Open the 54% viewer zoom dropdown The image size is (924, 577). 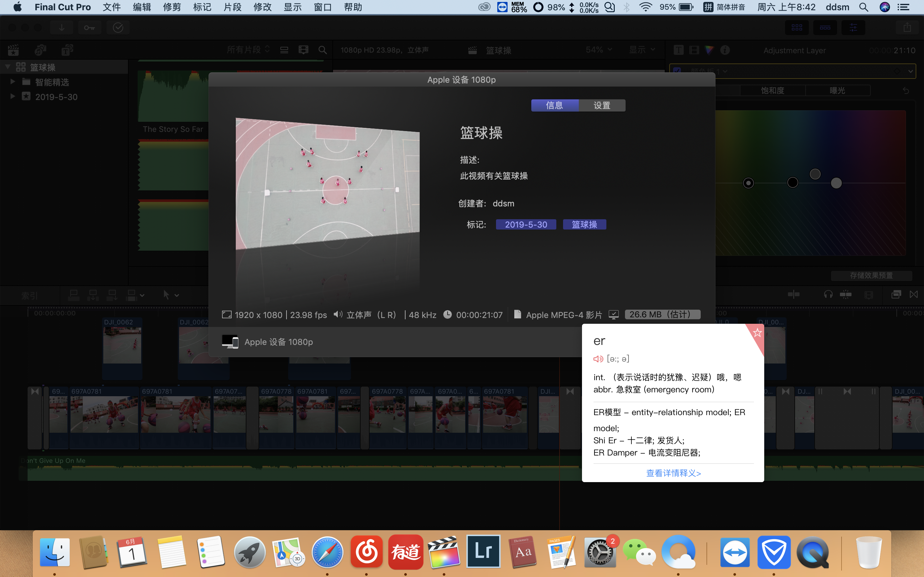(598, 50)
